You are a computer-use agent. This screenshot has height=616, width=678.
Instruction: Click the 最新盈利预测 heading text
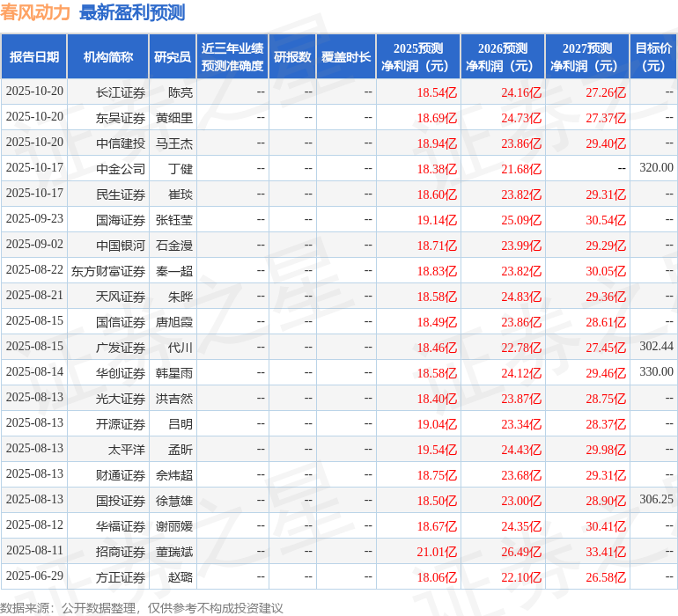click(132, 12)
